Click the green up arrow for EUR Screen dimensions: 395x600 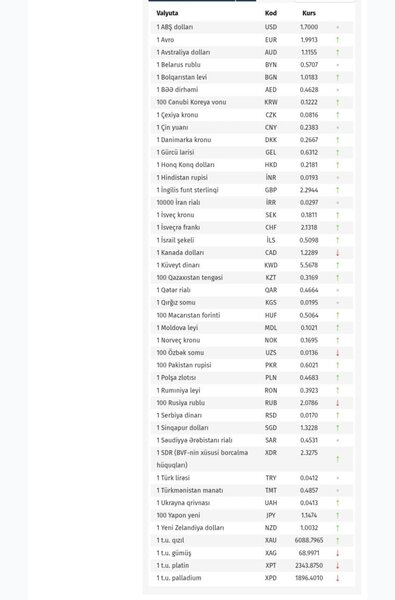tap(338, 39)
